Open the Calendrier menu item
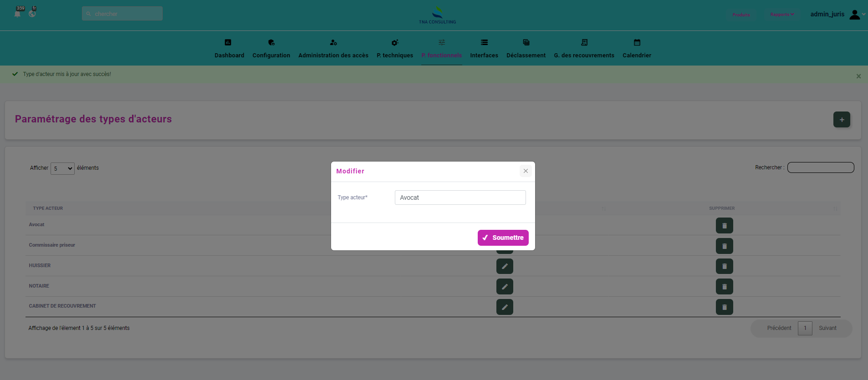The width and height of the screenshot is (868, 380). [x=637, y=49]
